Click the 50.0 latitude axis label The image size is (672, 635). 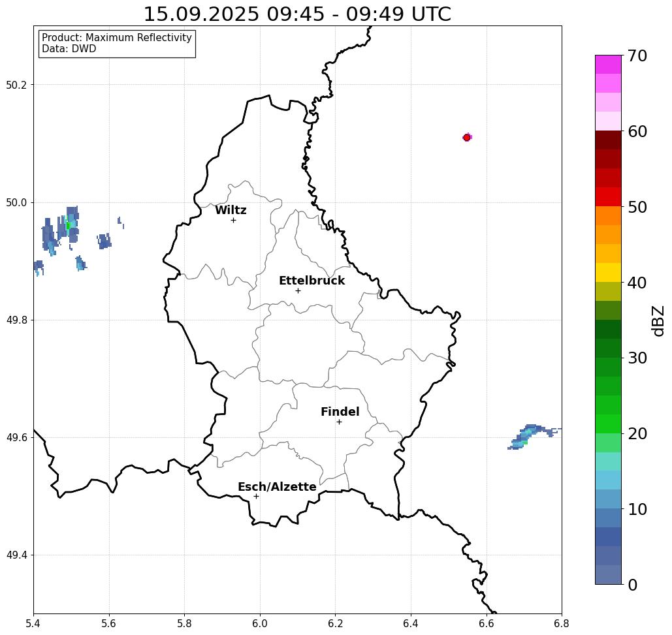point(16,202)
